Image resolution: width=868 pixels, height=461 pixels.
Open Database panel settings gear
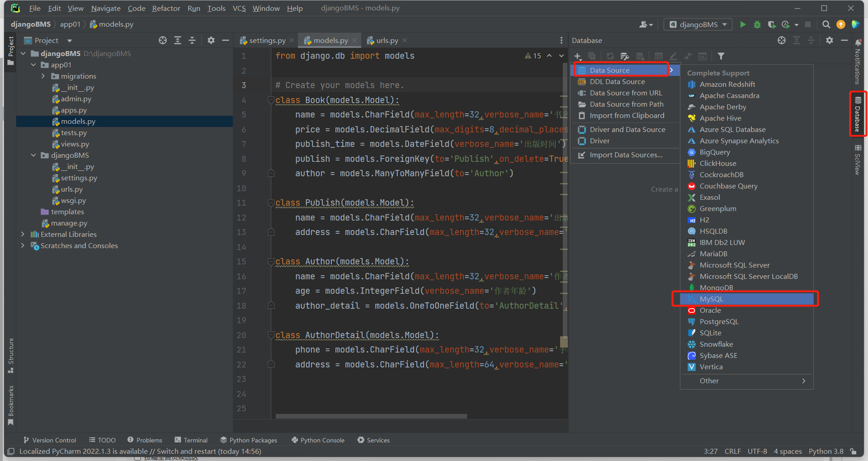point(830,40)
